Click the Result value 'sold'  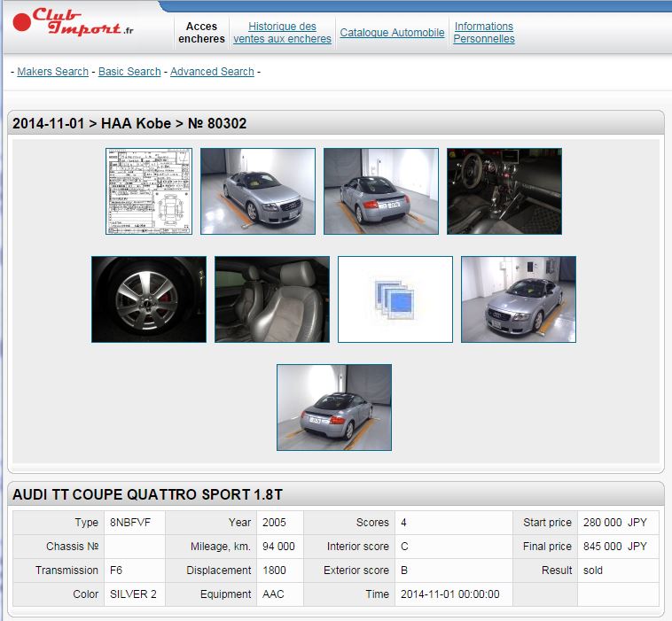click(593, 571)
